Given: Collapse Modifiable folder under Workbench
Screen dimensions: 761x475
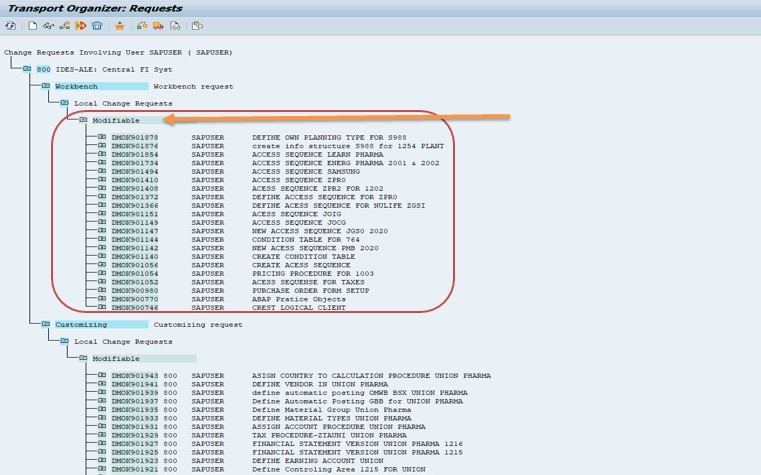Looking at the screenshot, I should [x=83, y=120].
